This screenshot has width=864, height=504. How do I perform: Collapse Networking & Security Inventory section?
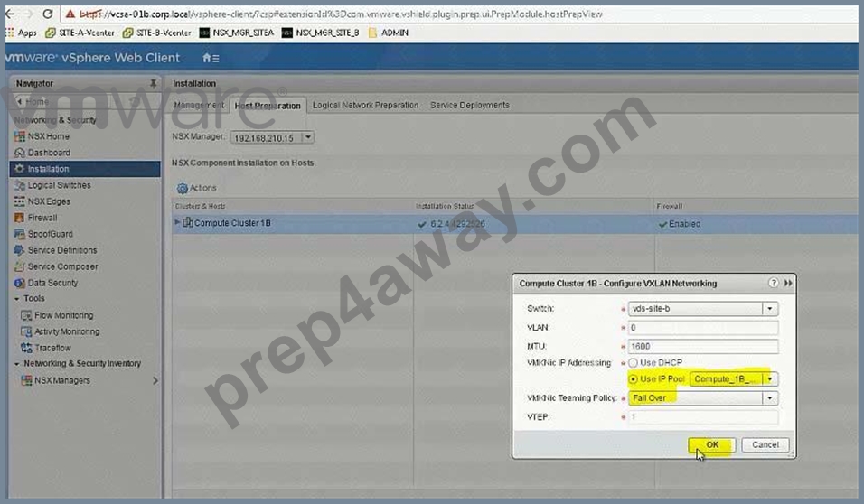click(16, 363)
